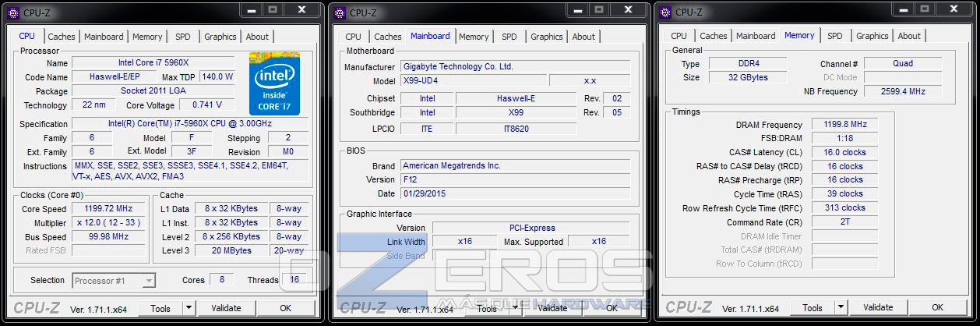Open About tab in middle window
Screen dimensions: 980x326
(x=583, y=37)
